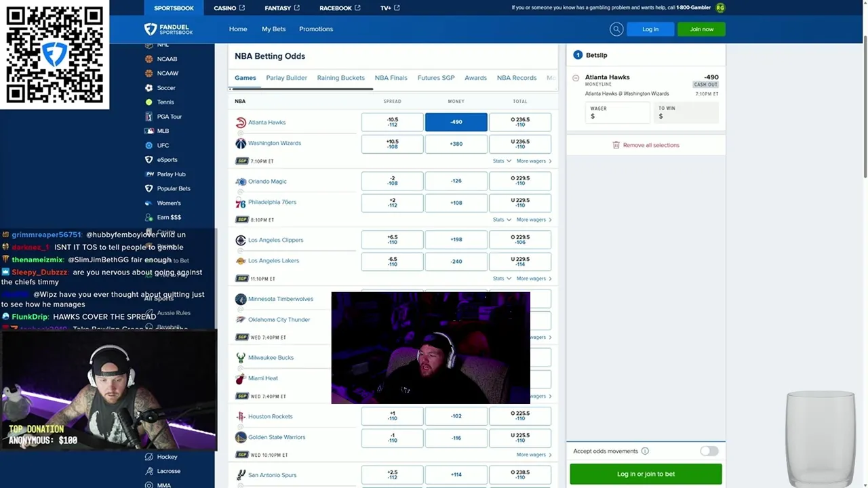
Task: Open Casino in the top bar
Action: tap(229, 8)
